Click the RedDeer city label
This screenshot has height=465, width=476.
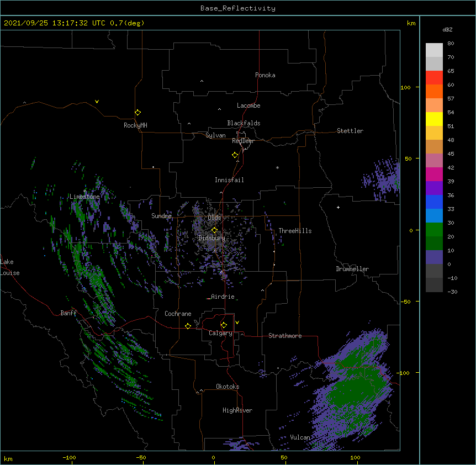[243, 141]
